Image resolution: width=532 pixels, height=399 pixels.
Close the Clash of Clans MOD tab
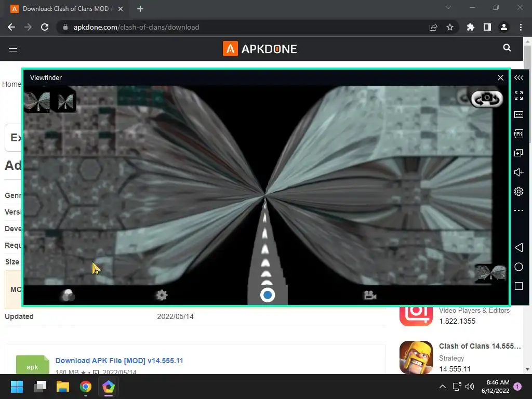tap(121, 9)
